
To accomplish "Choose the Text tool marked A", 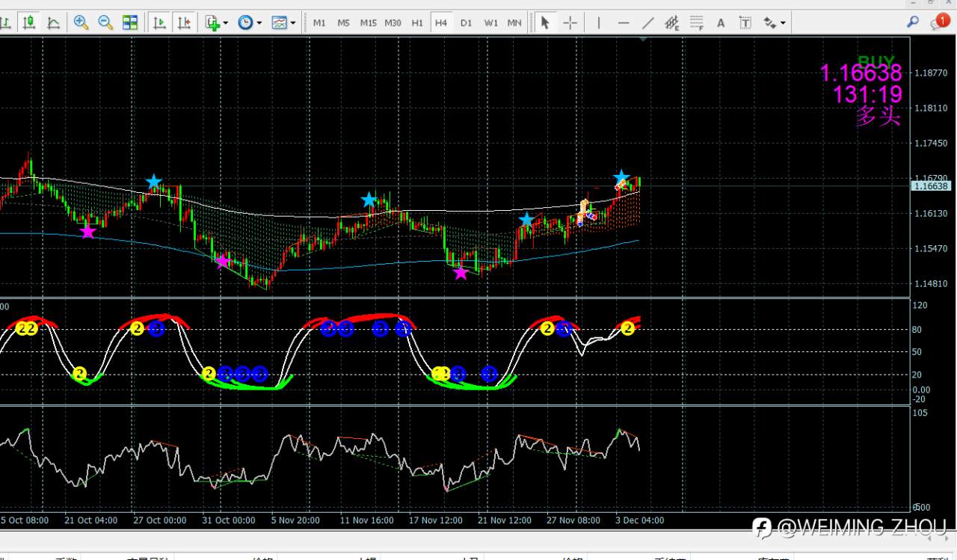I will [721, 22].
